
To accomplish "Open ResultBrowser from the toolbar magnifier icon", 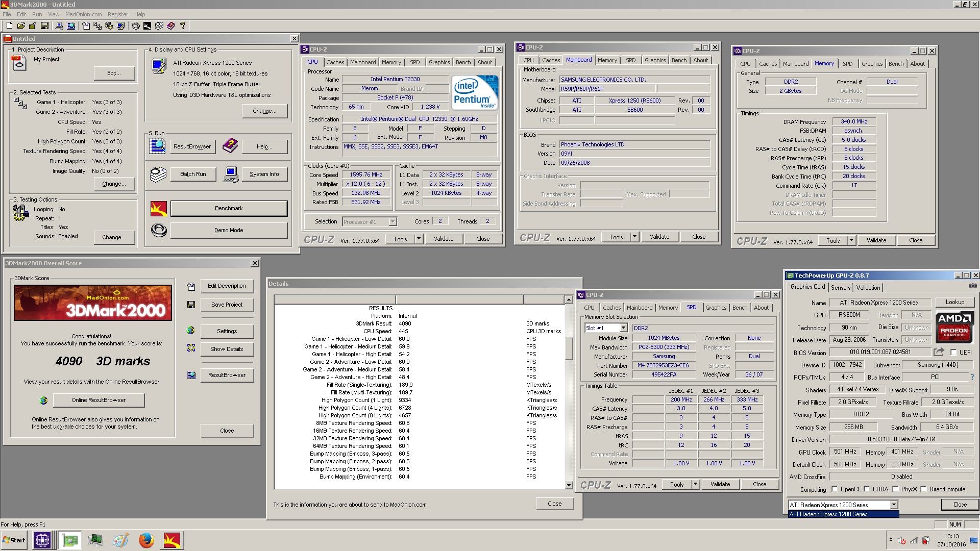I will [x=71, y=26].
